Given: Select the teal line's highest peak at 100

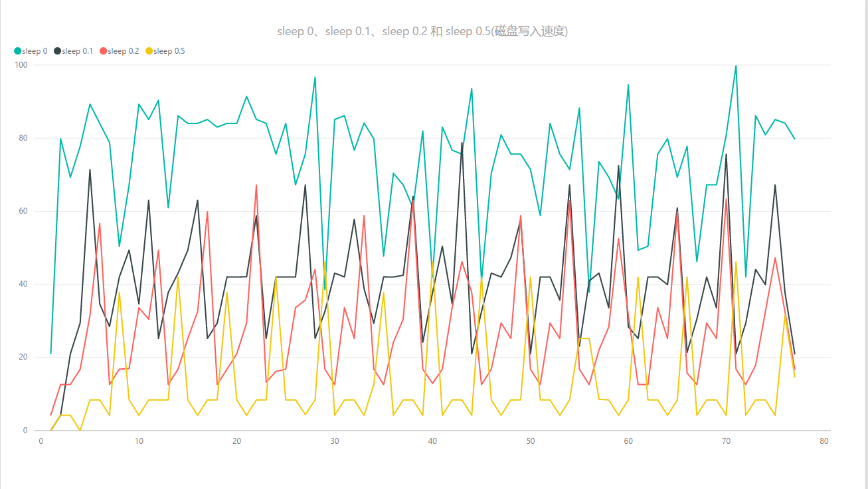Looking at the screenshot, I should [736, 66].
